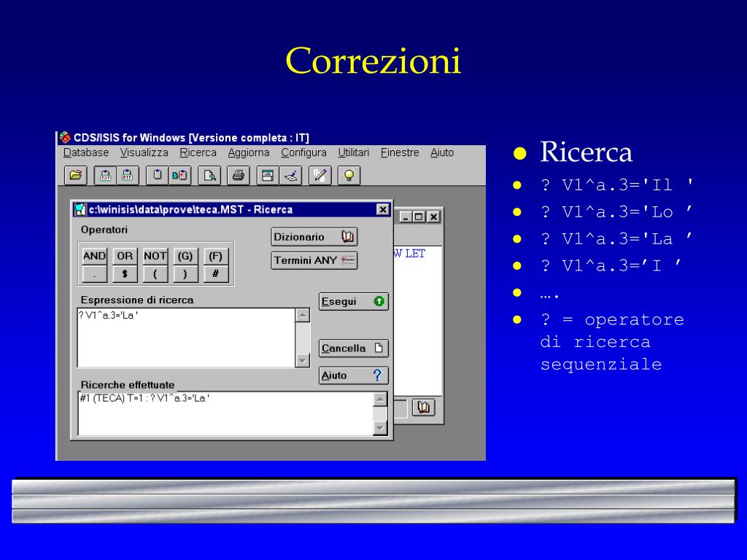Select search #1 in Ricerche effettuate

(x=145, y=399)
